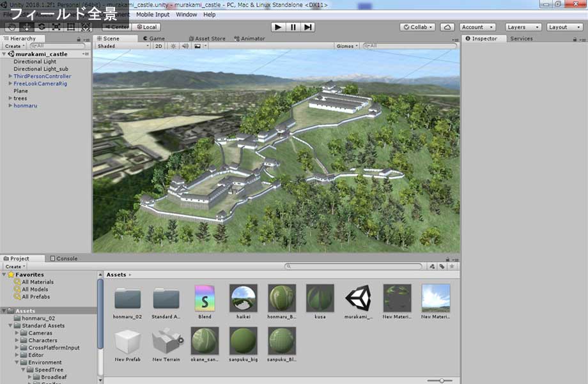This screenshot has height=384, width=588.
Task: Select the Blend shader asset
Action: [205, 302]
